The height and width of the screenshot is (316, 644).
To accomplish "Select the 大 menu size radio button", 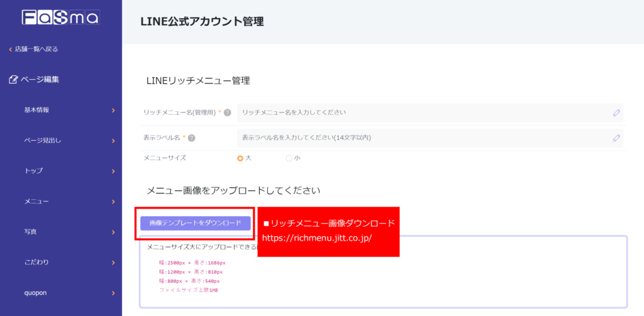I will 240,158.
